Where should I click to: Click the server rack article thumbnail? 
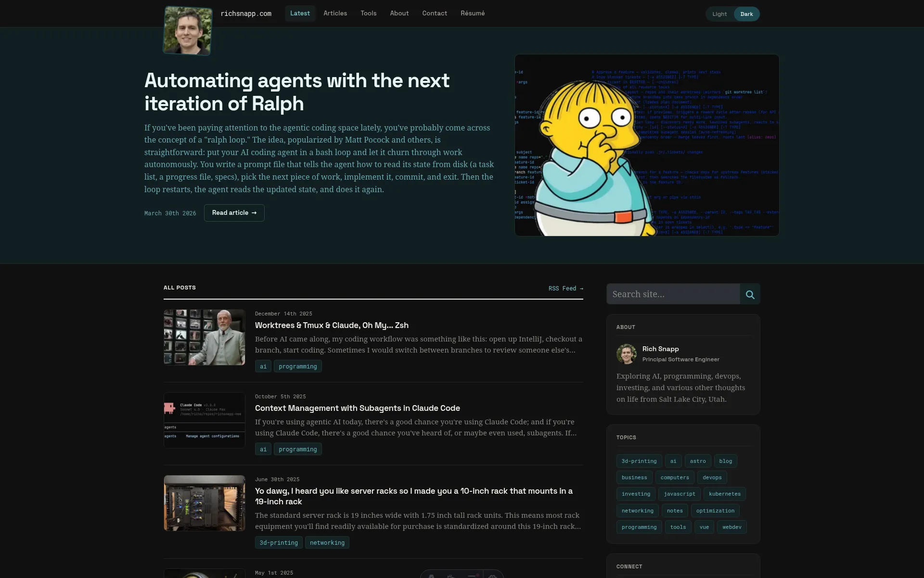coord(204,502)
